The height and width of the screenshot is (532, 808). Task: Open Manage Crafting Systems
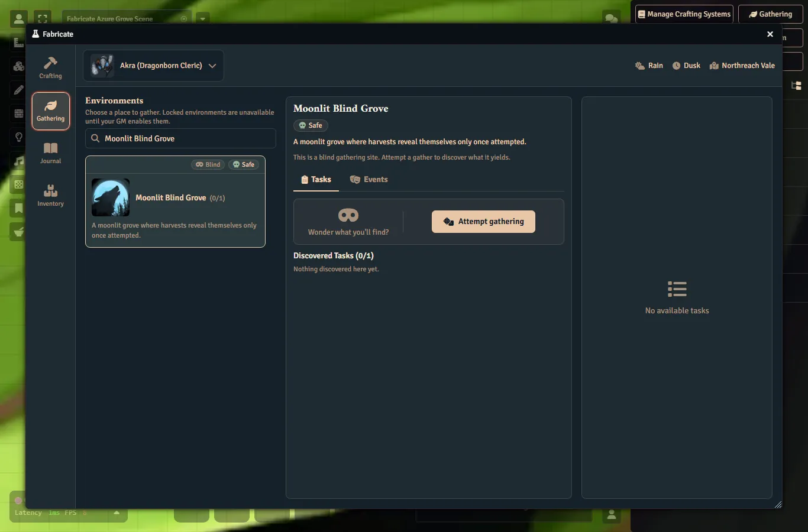click(684, 14)
